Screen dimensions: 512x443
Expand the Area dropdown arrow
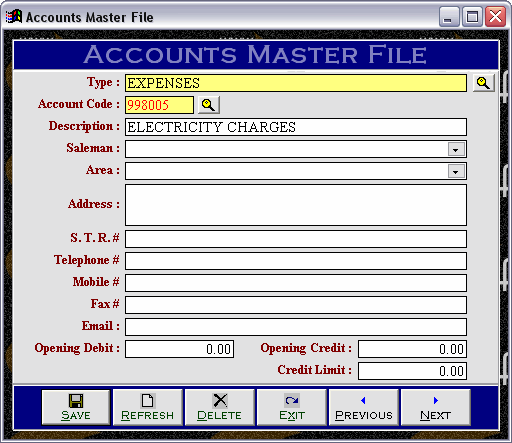point(456,171)
